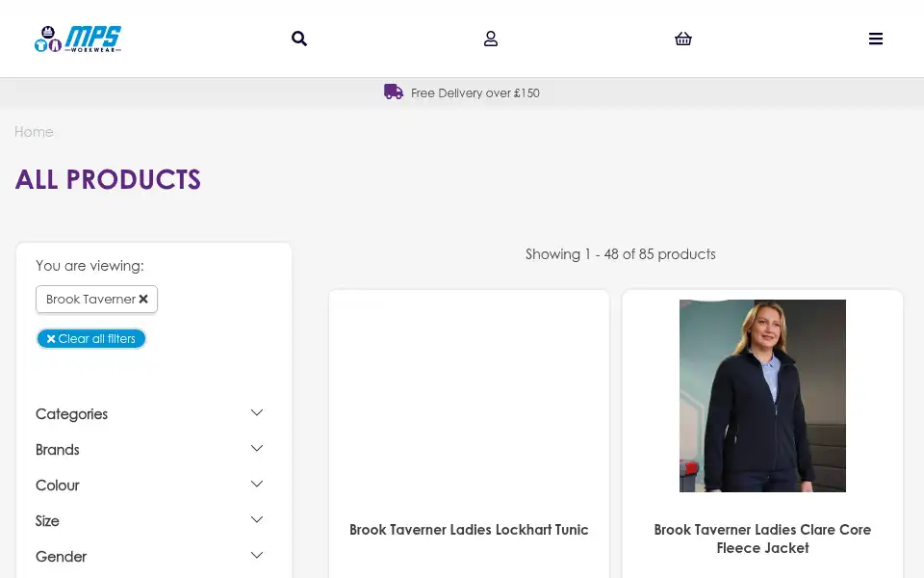
Task: Expand the Brands filter section
Action: (x=149, y=450)
